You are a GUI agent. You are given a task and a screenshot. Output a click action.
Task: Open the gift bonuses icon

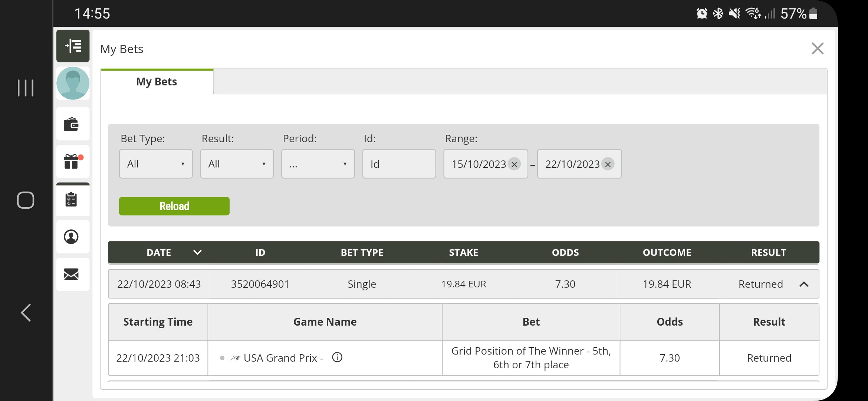pyautogui.click(x=72, y=162)
